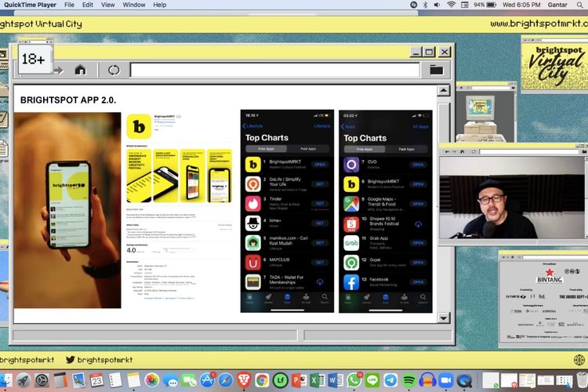Click Gantar user name in menu bar
The width and height of the screenshot is (588, 392).
click(x=557, y=5)
